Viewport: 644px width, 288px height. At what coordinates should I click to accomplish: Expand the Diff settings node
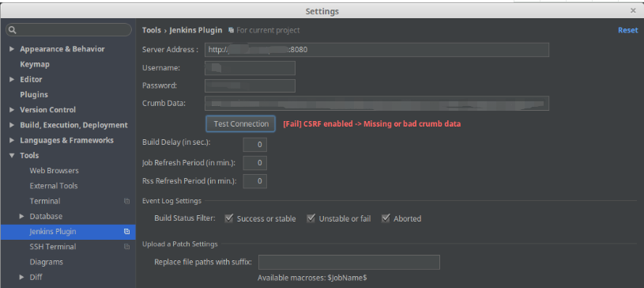coord(22,277)
